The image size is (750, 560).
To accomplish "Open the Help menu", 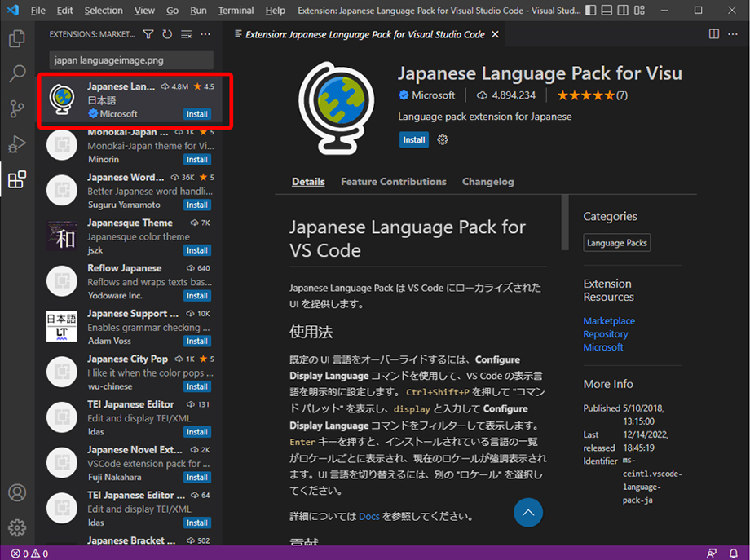I will 275,11.
